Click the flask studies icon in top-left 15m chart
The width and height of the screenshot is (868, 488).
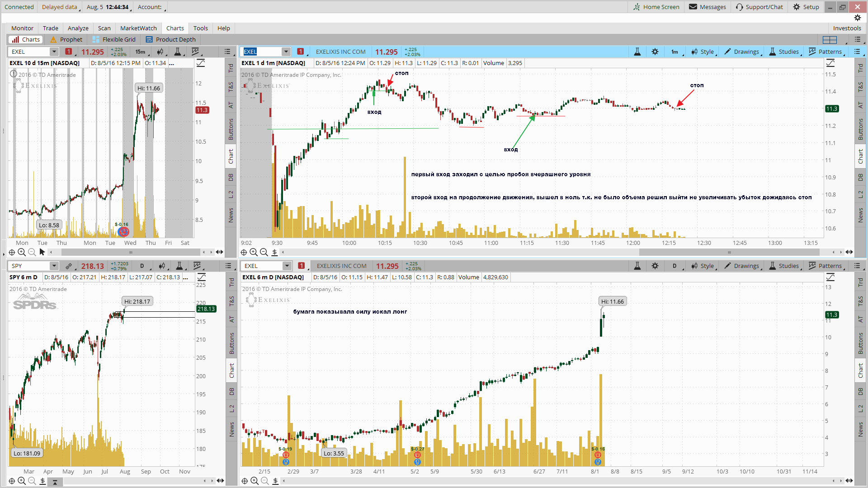(x=178, y=52)
